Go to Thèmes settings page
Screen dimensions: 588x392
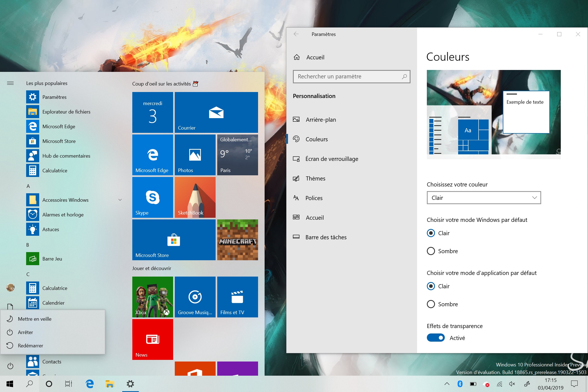tap(315, 178)
